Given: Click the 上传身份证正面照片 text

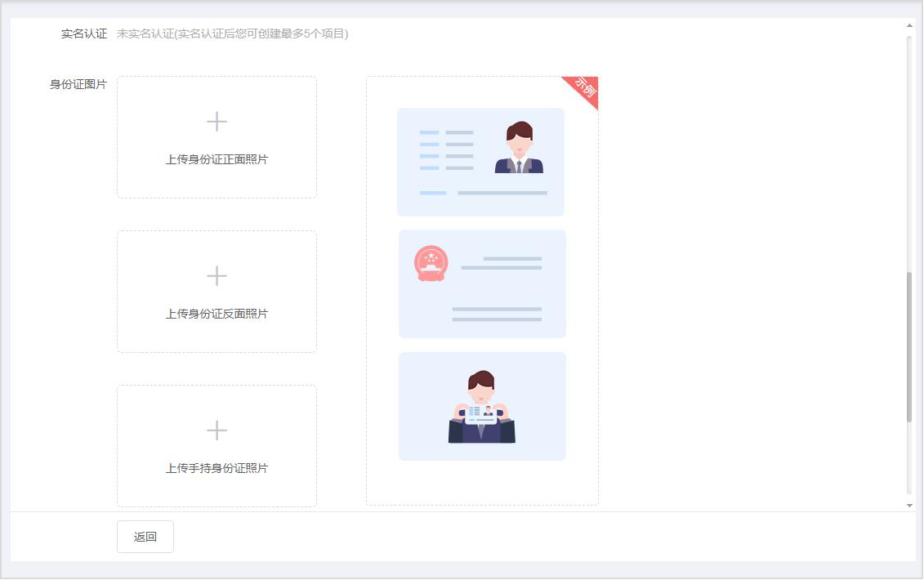Looking at the screenshot, I should (x=216, y=159).
